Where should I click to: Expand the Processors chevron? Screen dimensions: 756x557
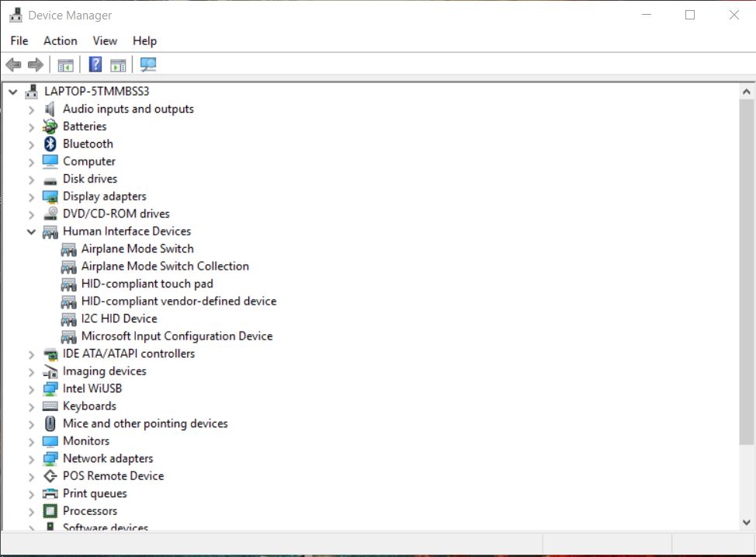(31, 512)
